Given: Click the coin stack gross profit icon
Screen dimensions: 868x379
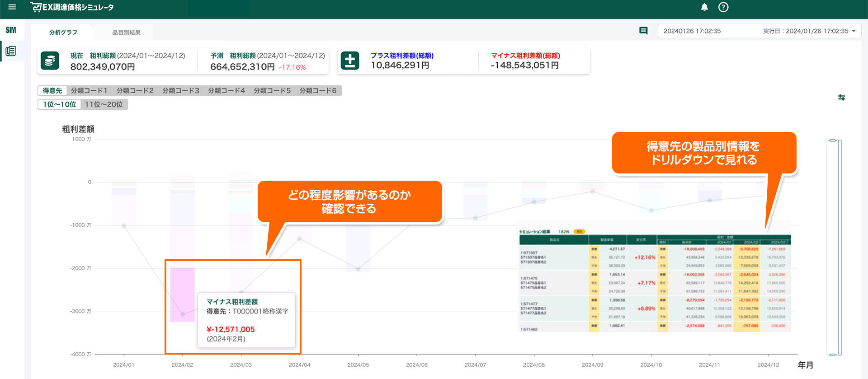Looking at the screenshot, I should point(50,61).
